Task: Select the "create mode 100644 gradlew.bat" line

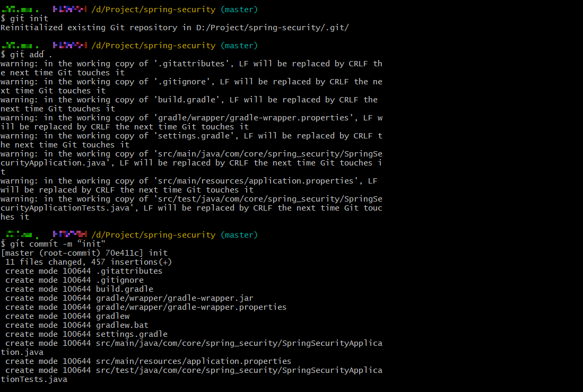Action: coord(77,325)
